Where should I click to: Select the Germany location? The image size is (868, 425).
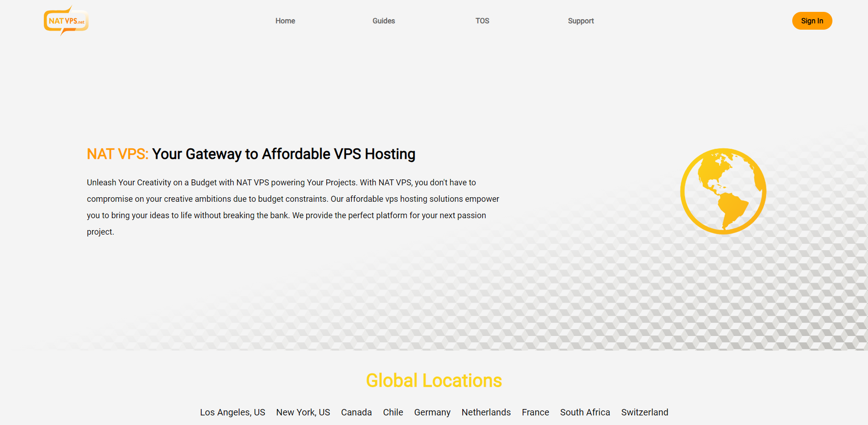click(432, 412)
